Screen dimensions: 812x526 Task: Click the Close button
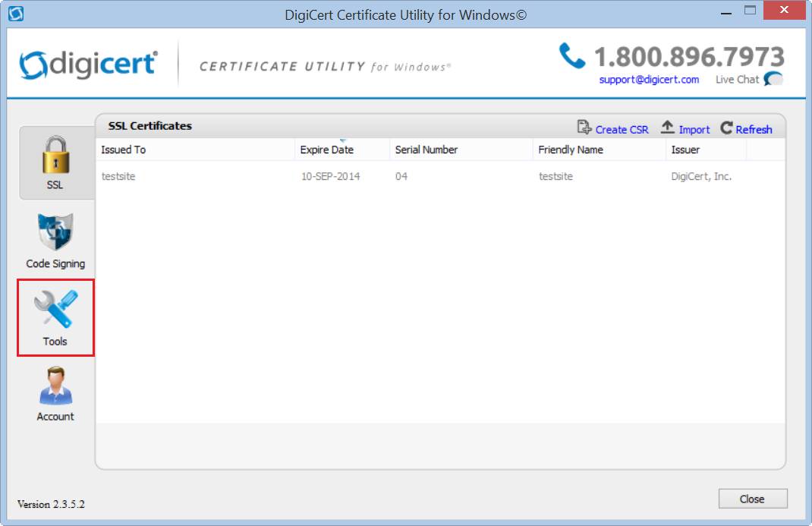click(752, 499)
